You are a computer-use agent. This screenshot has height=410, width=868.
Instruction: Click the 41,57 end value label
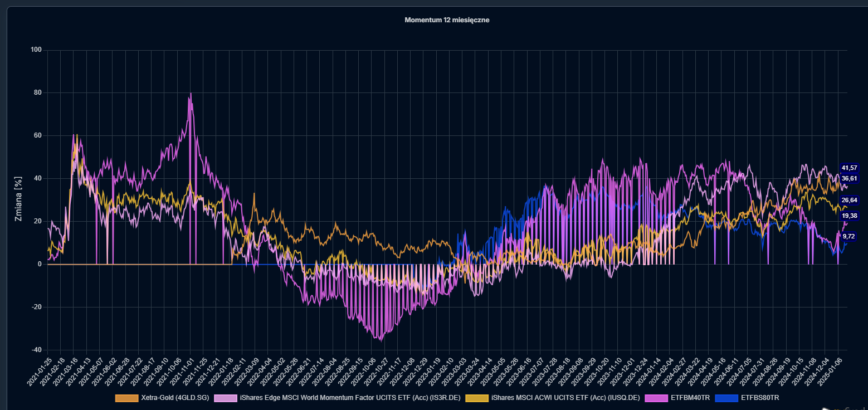point(849,168)
